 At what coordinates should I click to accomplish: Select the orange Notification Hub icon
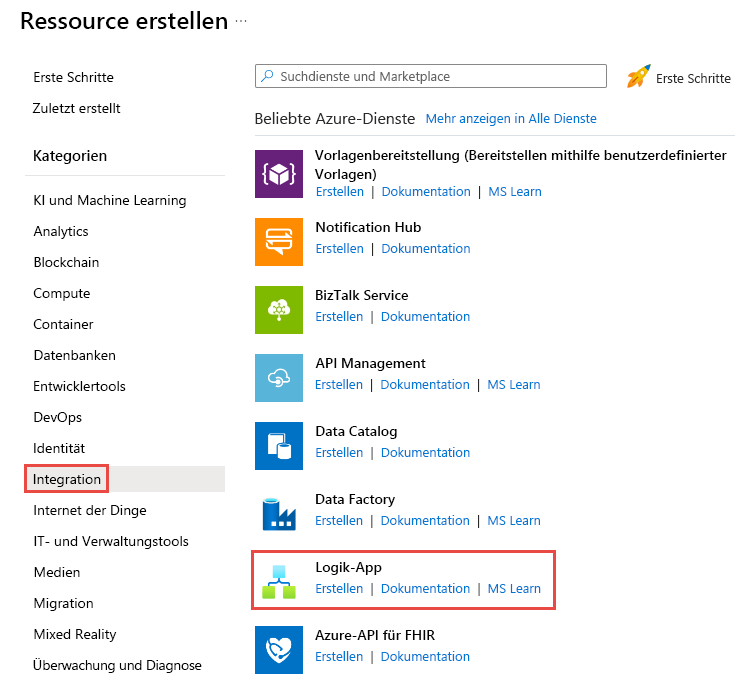279,242
